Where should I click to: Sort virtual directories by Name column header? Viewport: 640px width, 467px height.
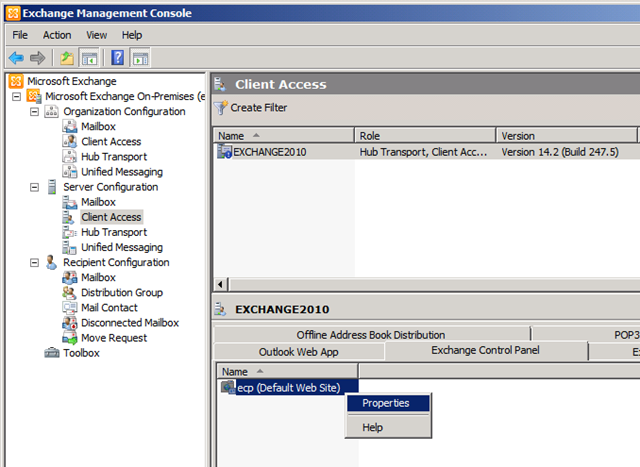287,371
